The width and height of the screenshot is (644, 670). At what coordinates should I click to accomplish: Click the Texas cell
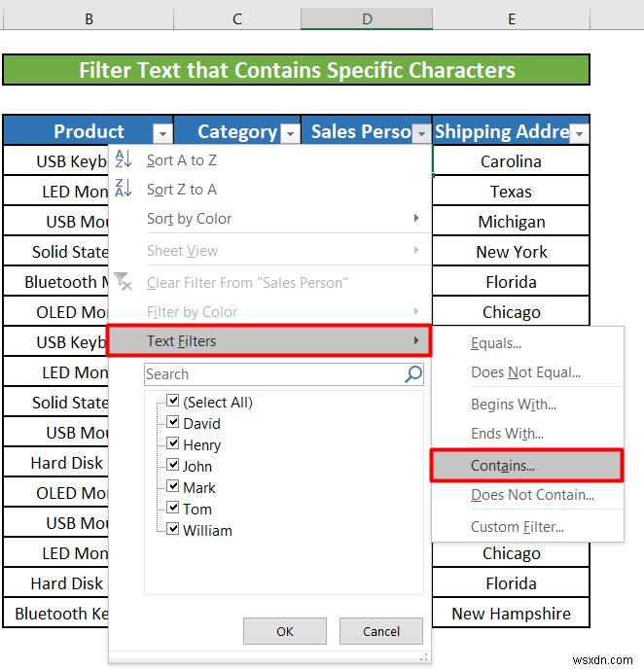(x=511, y=192)
